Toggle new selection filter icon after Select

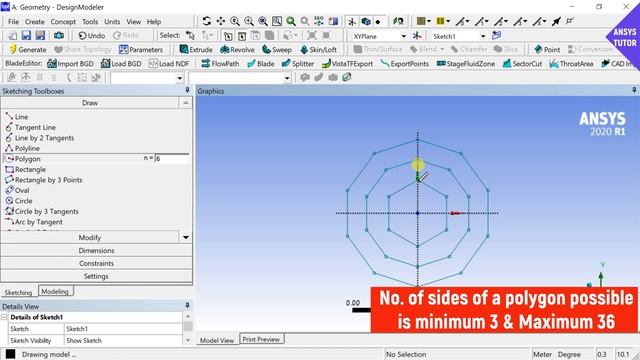click(190, 36)
